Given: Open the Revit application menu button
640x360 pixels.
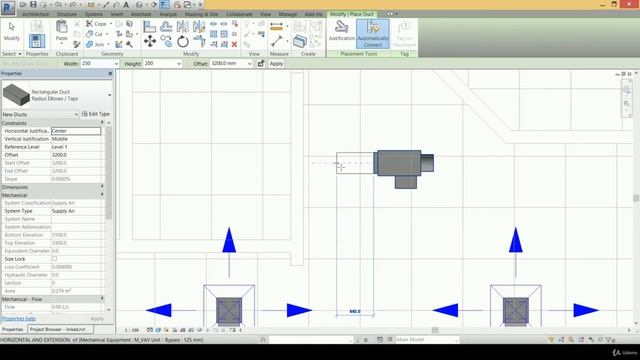Looking at the screenshot, I should click(x=8, y=8).
